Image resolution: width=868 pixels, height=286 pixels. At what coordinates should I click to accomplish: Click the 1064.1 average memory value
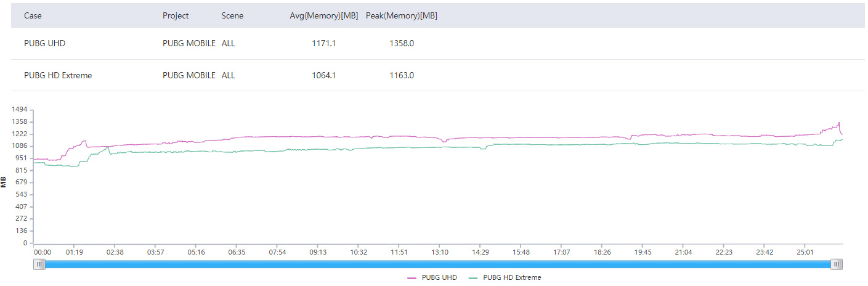pos(324,75)
